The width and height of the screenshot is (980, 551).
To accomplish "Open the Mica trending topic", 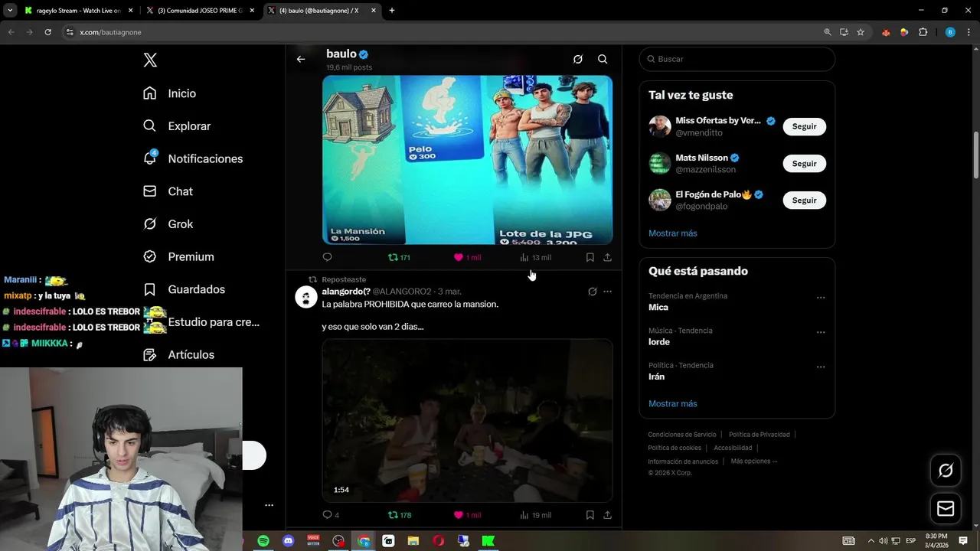I will (658, 307).
